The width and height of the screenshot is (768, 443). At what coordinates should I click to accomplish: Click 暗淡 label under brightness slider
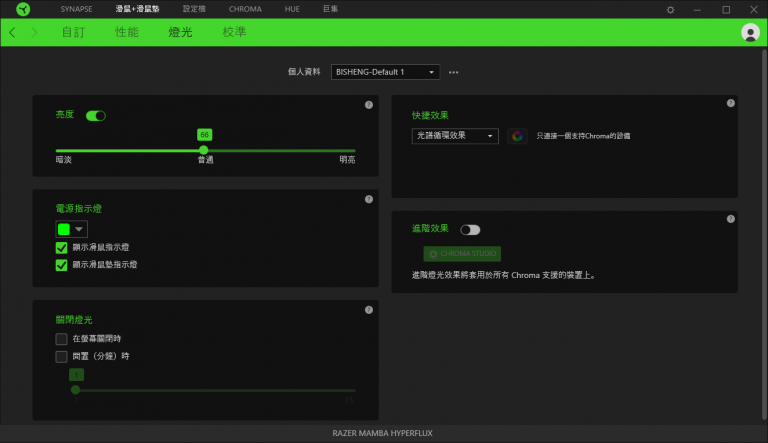tap(64, 160)
